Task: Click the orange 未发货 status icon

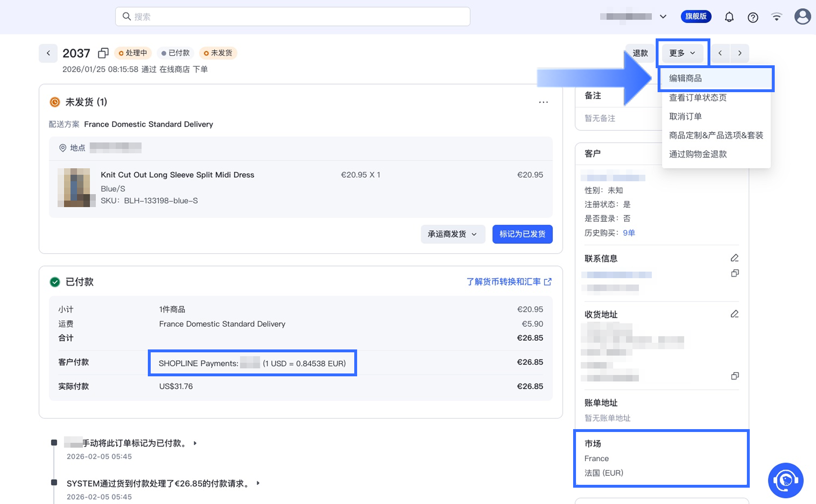Action: point(55,102)
